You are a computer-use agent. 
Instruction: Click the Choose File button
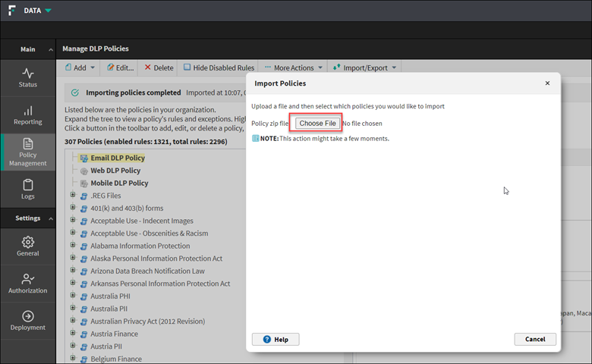point(317,123)
